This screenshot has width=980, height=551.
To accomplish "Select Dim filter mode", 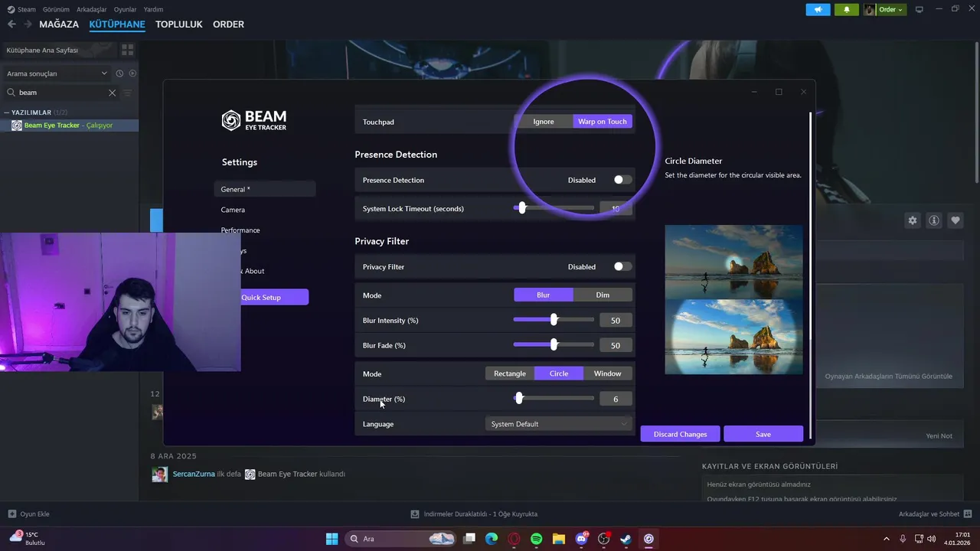I will (603, 295).
